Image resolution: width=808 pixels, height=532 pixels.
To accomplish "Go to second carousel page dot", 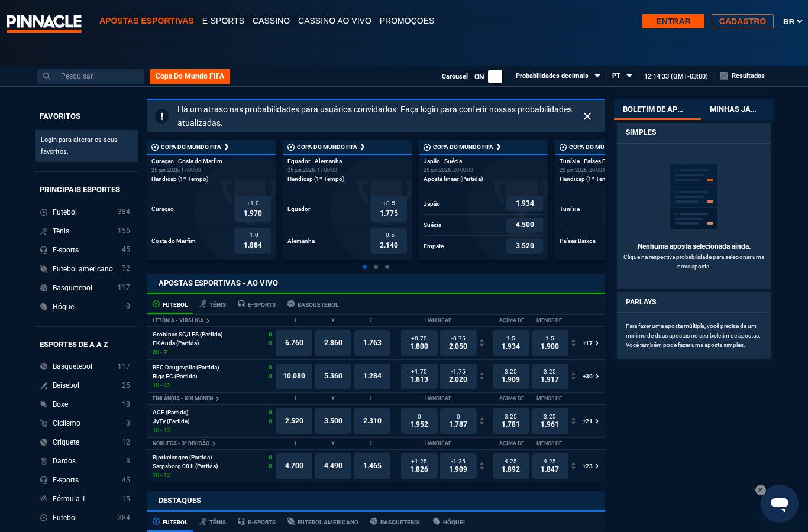I will [376, 267].
